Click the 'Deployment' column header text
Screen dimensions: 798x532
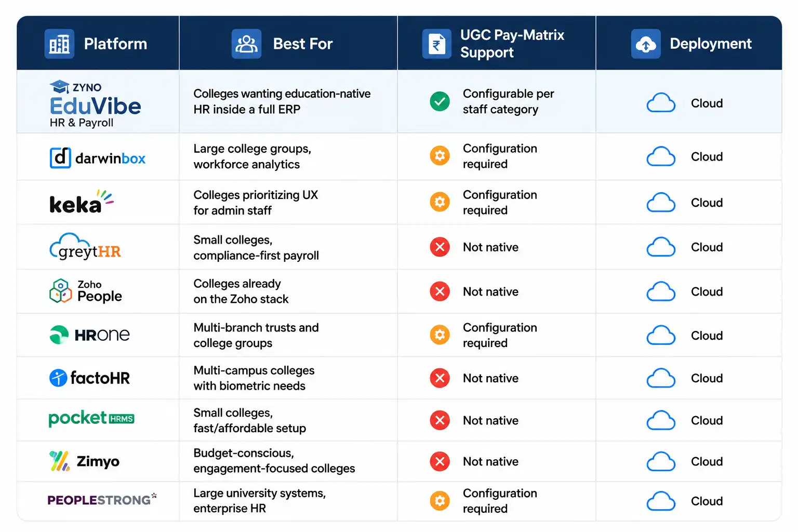coord(711,44)
